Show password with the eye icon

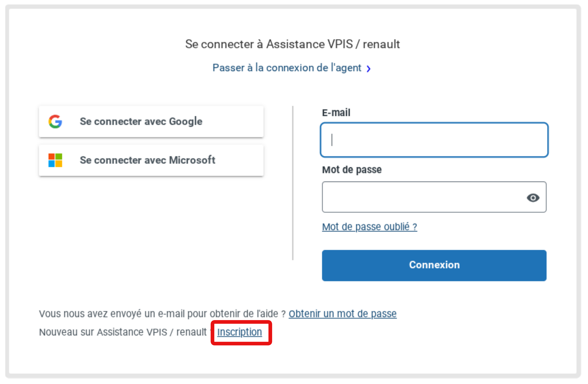pyautogui.click(x=533, y=198)
